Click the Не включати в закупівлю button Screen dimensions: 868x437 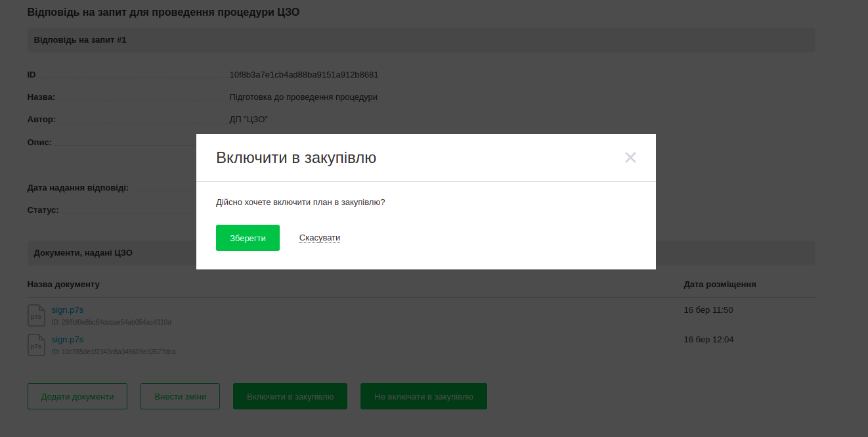423,396
